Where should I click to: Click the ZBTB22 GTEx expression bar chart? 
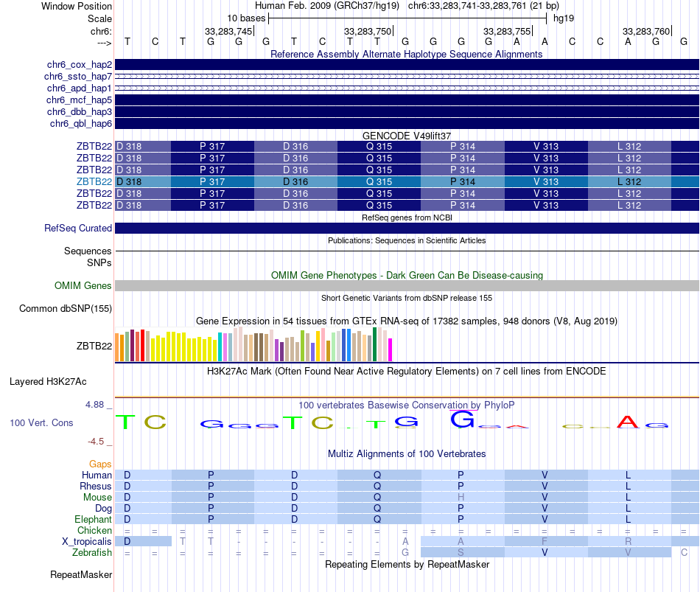[253, 344]
